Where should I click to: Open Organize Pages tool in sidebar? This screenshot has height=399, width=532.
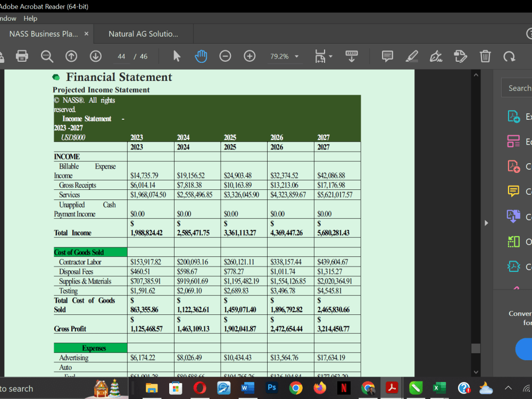pyautogui.click(x=514, y=242)
